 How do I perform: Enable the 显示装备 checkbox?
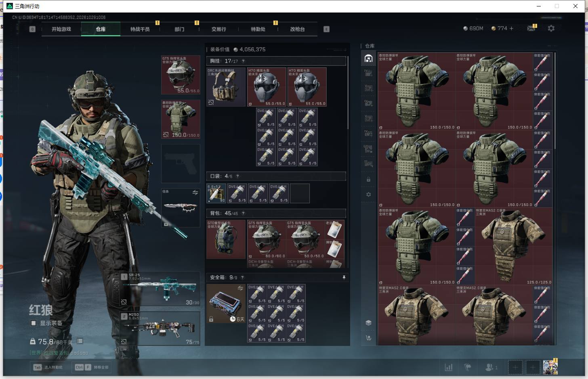[34, 323]
